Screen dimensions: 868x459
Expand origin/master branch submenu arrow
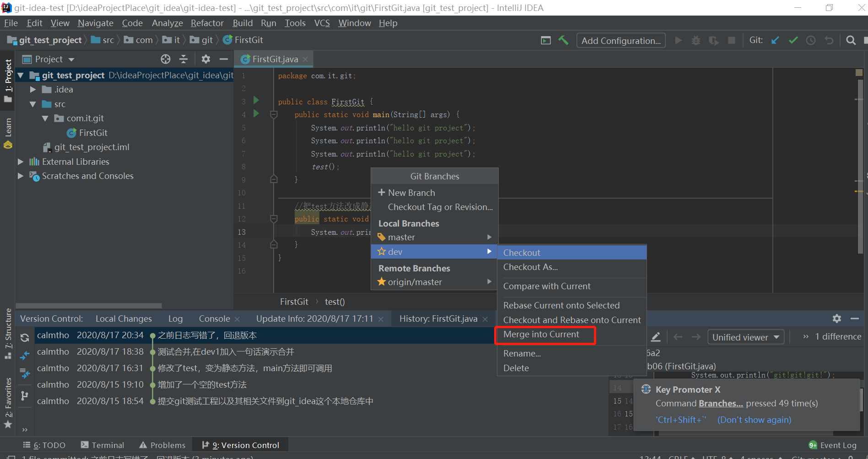coord(489,281)
